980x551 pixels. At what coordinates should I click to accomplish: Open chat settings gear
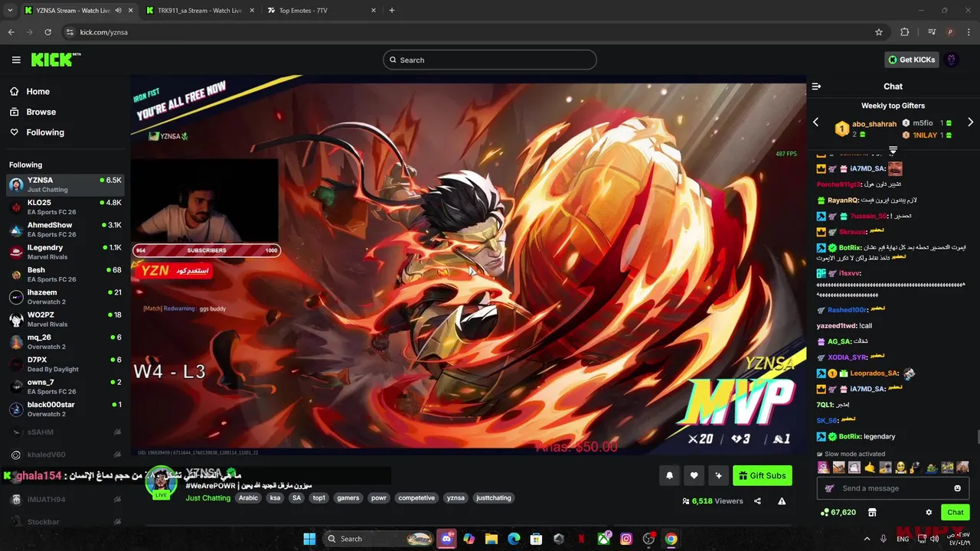[929, 512]
